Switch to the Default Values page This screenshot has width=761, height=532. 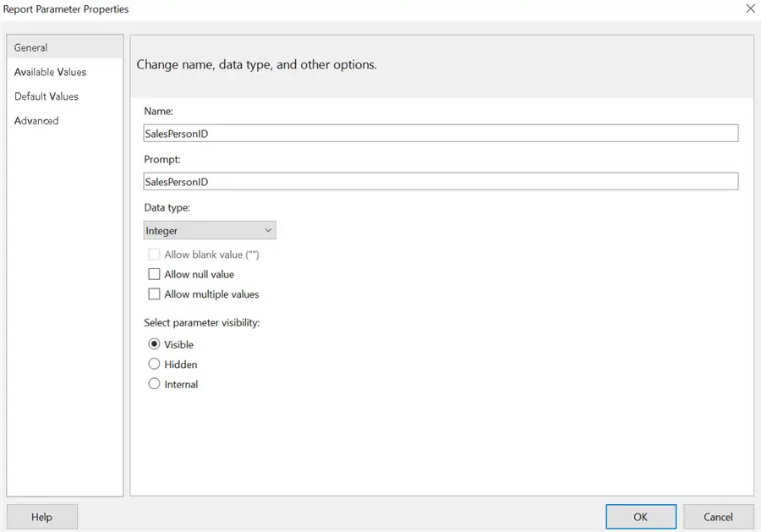click(x=47, y=96)
